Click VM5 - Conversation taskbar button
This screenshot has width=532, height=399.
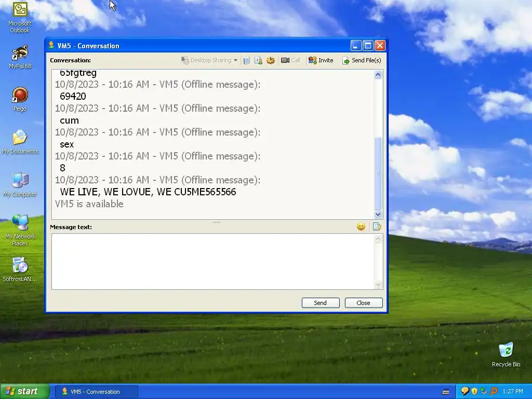(x=97, y=392)
